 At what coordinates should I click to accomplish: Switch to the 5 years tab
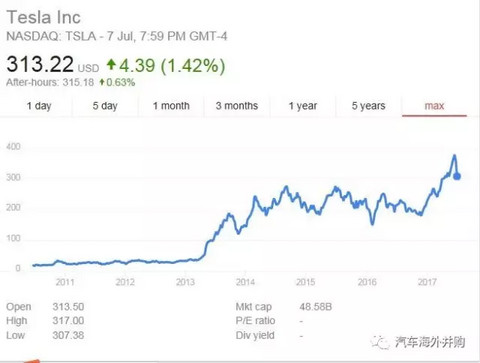(368, 106)
